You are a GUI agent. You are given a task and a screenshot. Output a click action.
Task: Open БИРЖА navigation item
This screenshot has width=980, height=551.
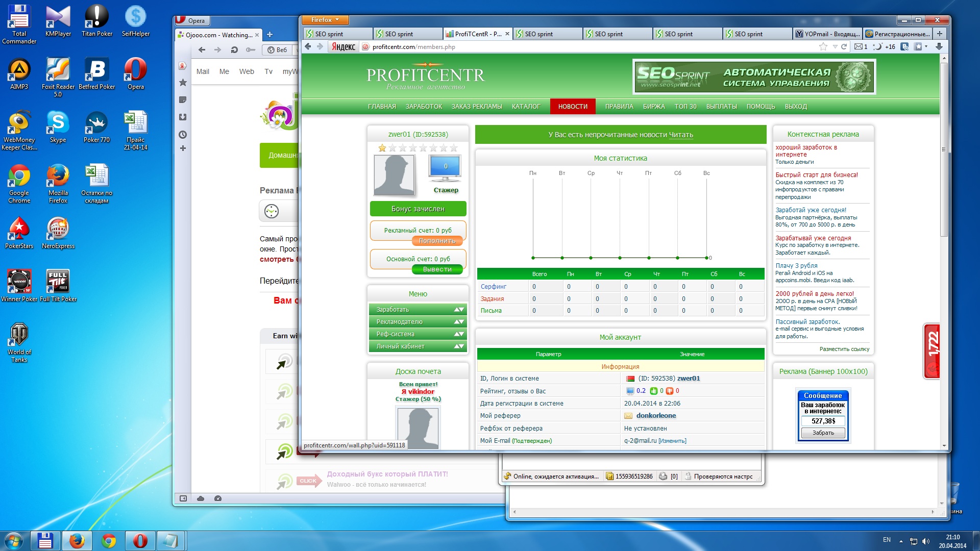pyautogui.click(x=654, y=107)
